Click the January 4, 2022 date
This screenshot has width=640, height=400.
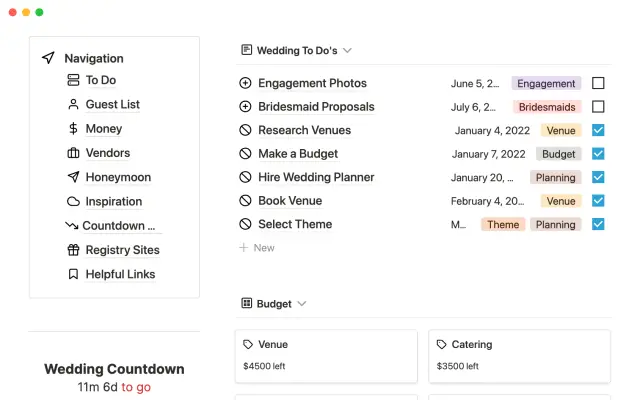pos(492,131)
